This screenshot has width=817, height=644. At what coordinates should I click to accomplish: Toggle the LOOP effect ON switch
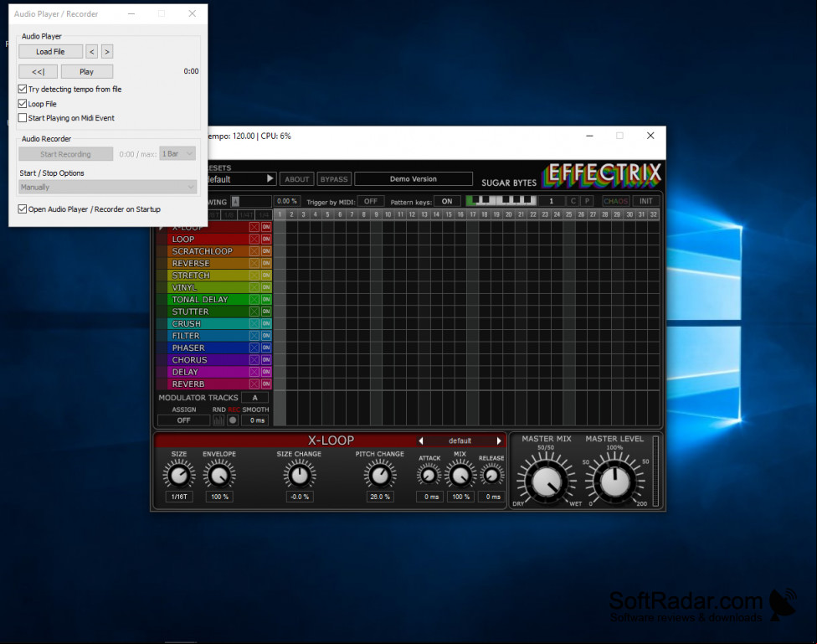click(265, 240)
